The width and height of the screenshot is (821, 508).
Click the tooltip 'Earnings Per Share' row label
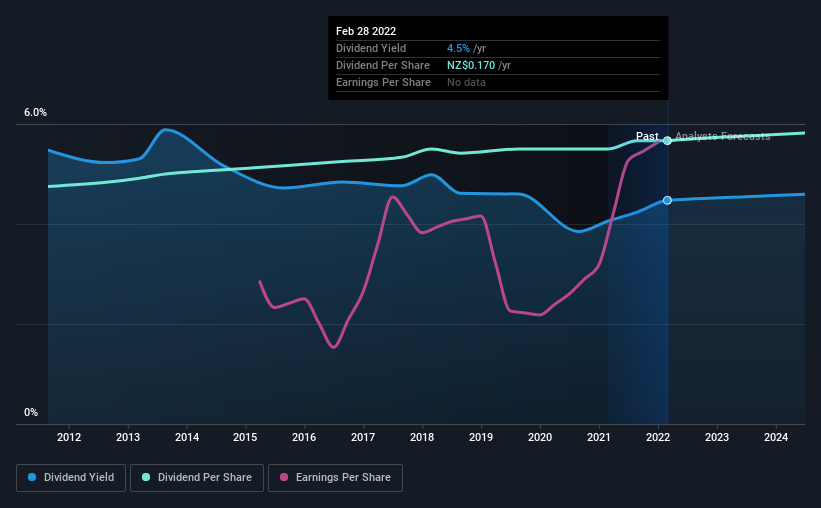pos(383,82)
